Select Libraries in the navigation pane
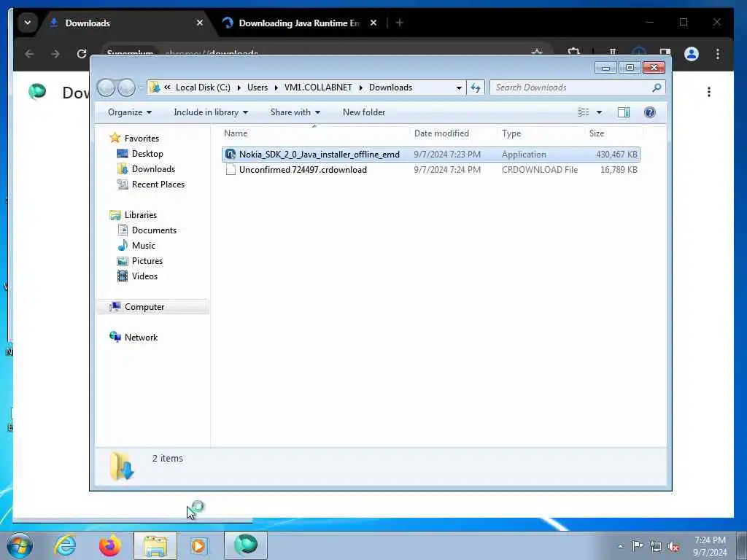The width and height of the screenshot is (747, 560). point(141,215)
